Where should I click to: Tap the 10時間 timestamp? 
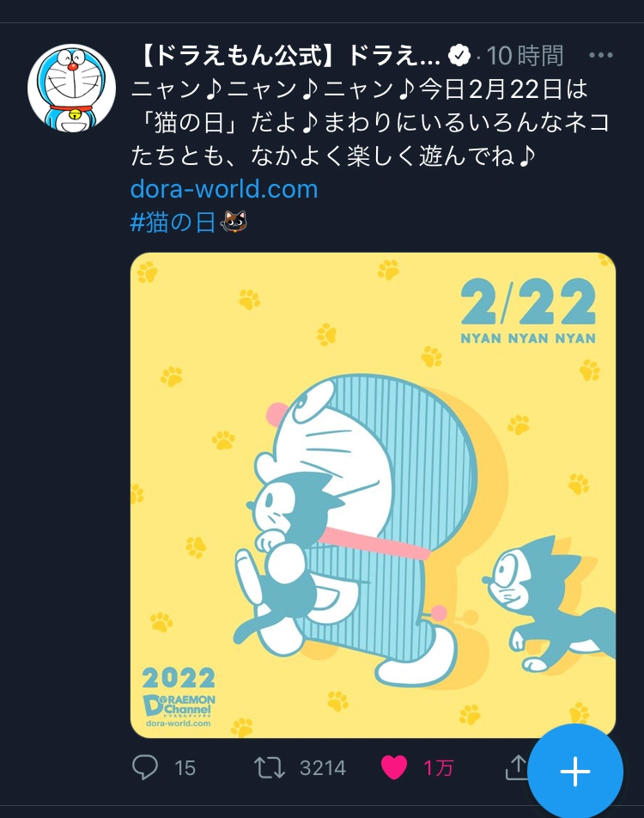point(525,55)
